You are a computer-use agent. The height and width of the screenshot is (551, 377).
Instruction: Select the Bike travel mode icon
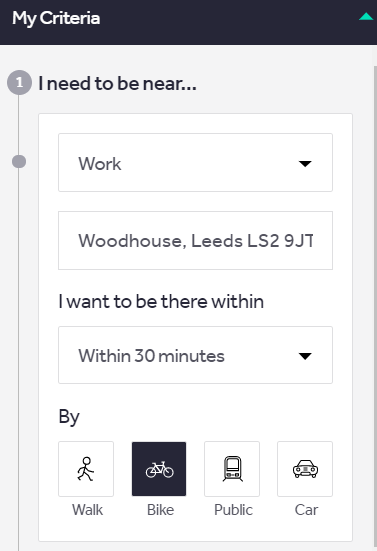pos(159,469)
